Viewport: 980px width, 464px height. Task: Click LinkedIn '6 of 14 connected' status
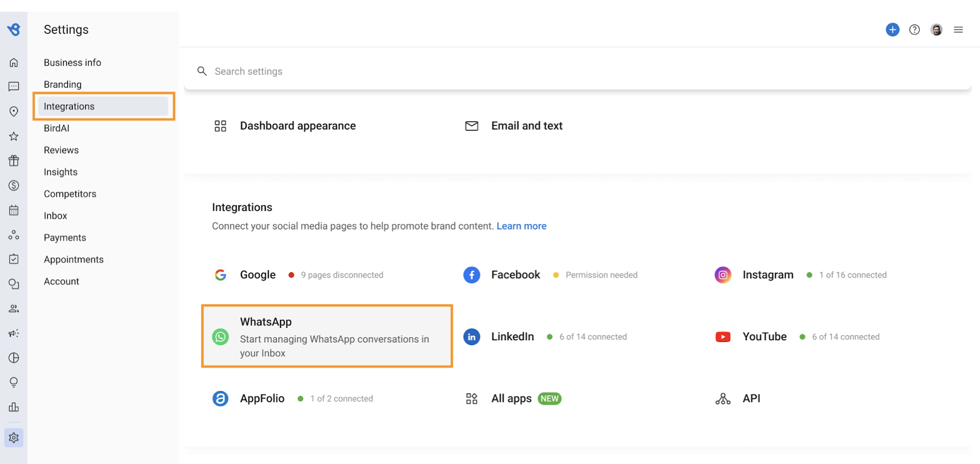(593, 337)
